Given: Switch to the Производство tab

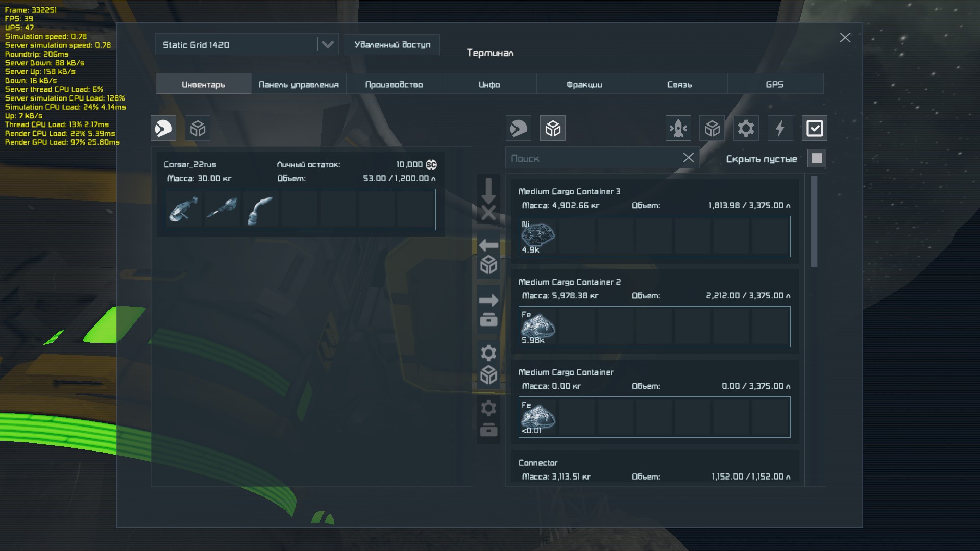Looking at the screenshot, I should tap(394, 84).
